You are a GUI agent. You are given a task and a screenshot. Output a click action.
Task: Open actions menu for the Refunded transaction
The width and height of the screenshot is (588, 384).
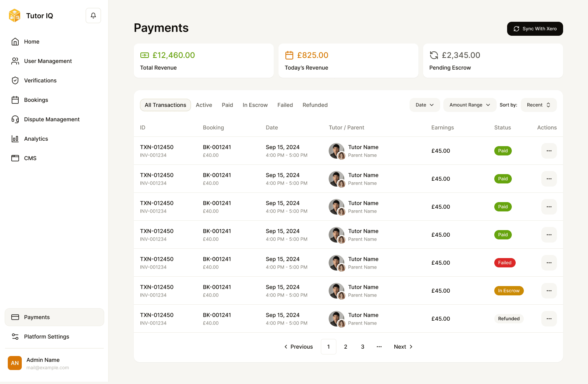tap(549, 319)
